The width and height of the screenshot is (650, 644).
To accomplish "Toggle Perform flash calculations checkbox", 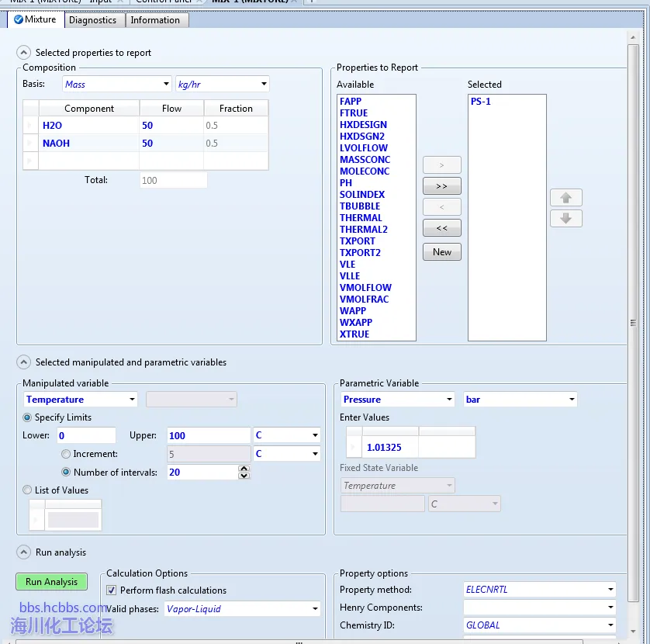I will pyautogui.click(x=112, y=590).
